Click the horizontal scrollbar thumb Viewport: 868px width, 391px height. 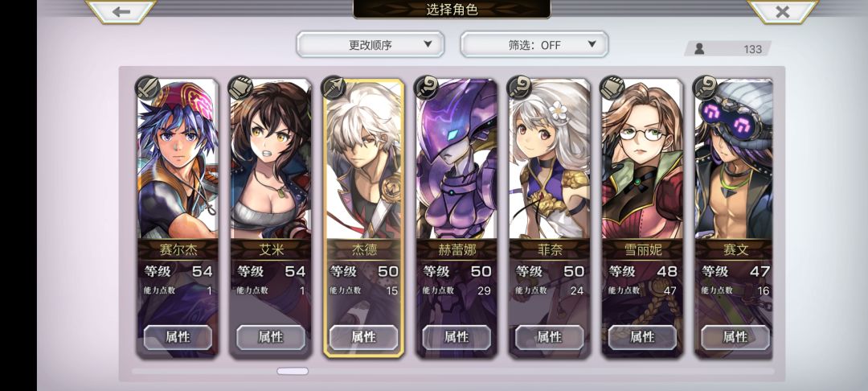[x=293, y=371]
